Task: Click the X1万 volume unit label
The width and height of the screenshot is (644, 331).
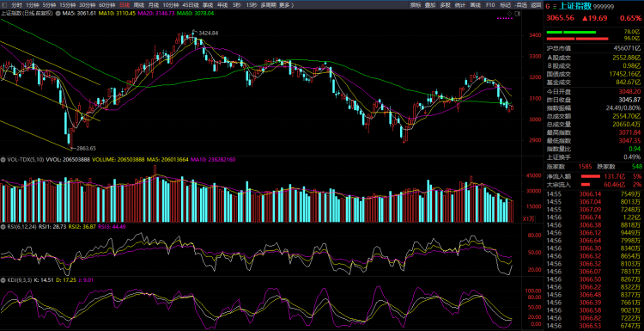Action: tap(528, 218)
